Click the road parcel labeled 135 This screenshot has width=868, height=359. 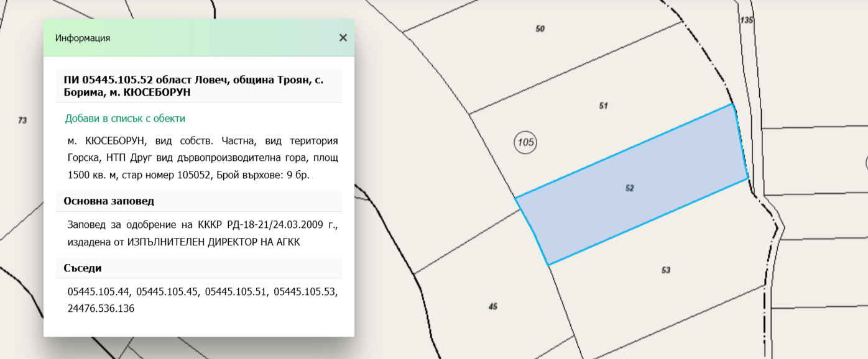click(x=746, y=20)
